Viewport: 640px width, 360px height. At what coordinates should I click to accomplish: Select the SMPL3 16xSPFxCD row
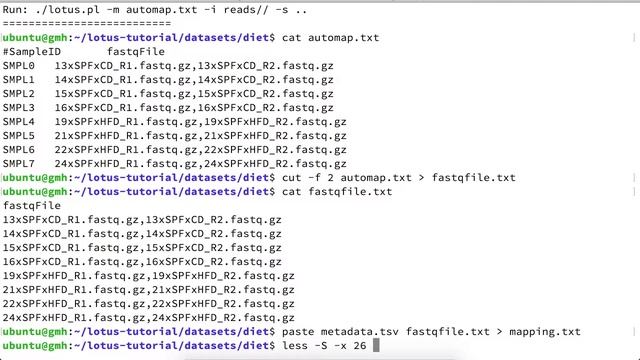pos(168,108)
